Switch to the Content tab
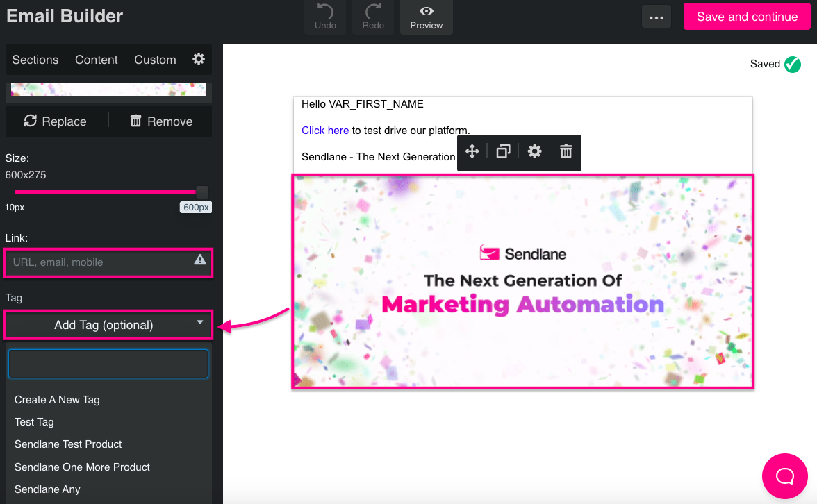The image size is (817, 504). 97,60
